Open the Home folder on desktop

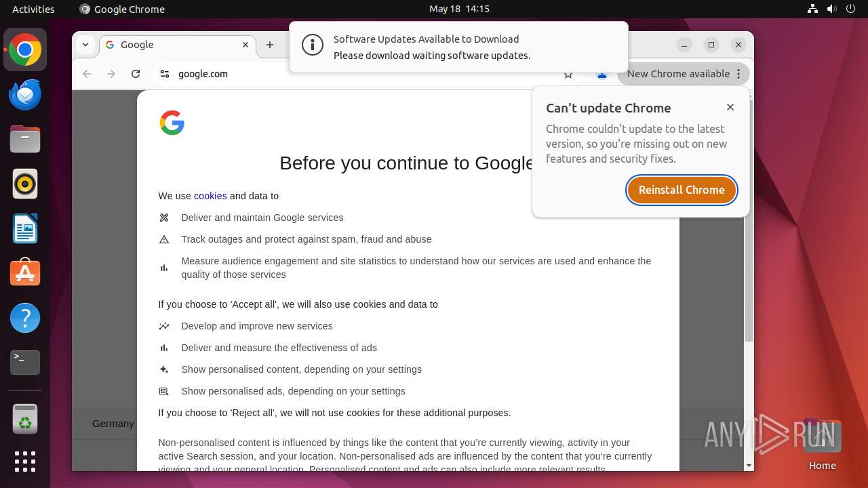point(822,445)
